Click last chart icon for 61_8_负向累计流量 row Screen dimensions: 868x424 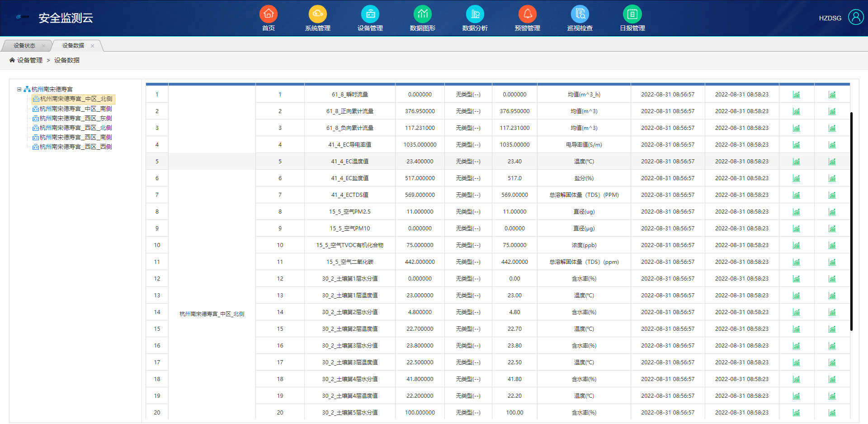(x=832, y=128)
